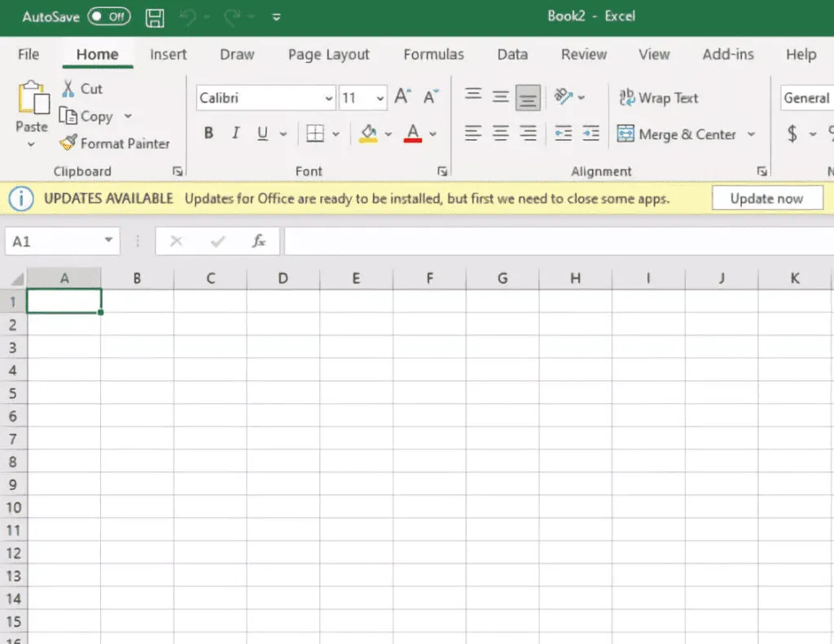Apply italic formatting

235,133
